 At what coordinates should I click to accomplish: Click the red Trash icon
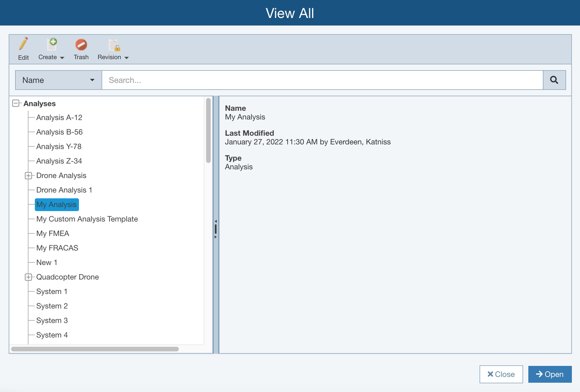tap(81, 45)
